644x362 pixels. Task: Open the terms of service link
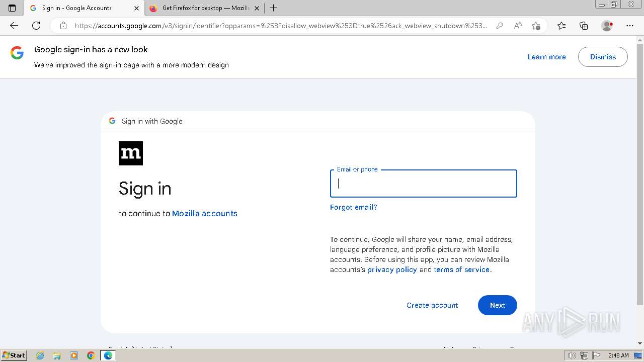461,269
